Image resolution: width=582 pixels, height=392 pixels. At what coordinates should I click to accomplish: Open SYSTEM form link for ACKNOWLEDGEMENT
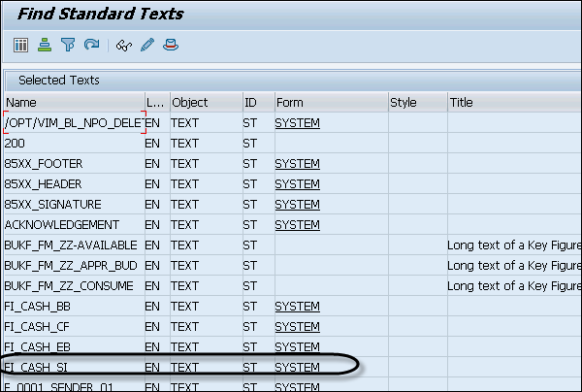(298, 225)
